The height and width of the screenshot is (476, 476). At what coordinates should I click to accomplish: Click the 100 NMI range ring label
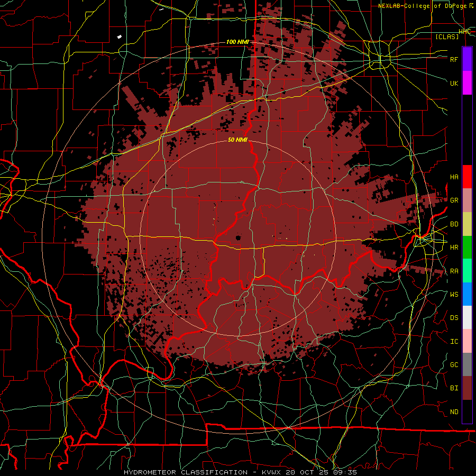pos(237,42)
